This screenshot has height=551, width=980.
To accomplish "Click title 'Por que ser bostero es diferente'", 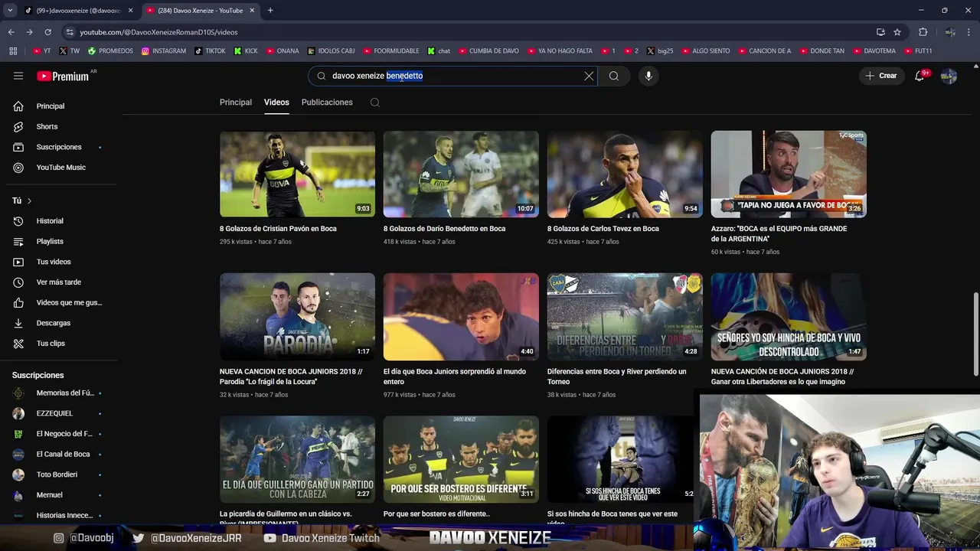I will pyautogui.click(x=436, y=514).
